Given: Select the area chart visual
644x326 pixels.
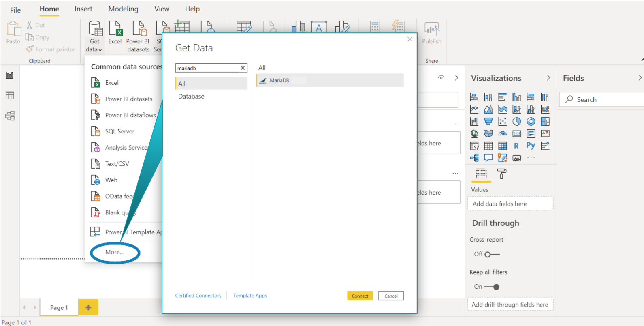Looking at the screenshot, I should click(488, 109).
